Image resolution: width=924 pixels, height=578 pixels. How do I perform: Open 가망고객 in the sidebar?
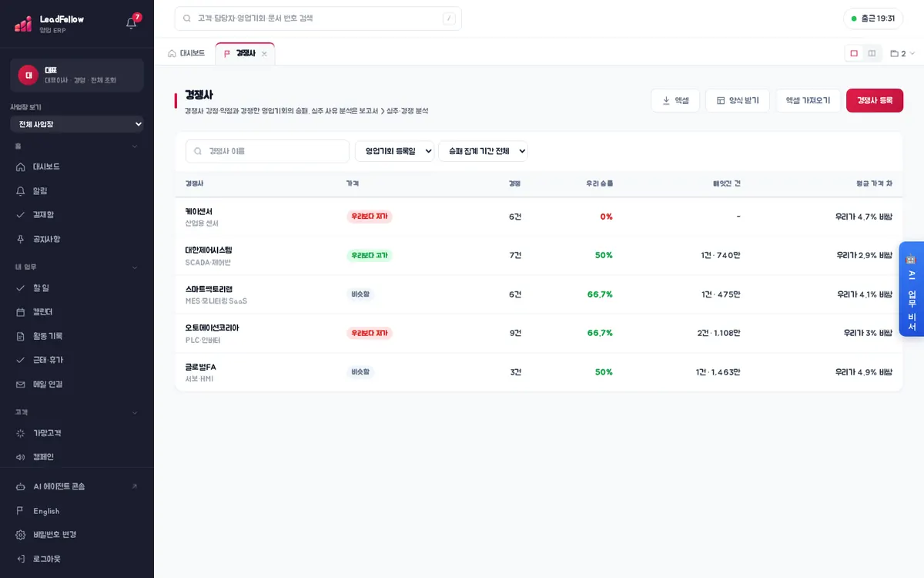[x=77, y=433]
